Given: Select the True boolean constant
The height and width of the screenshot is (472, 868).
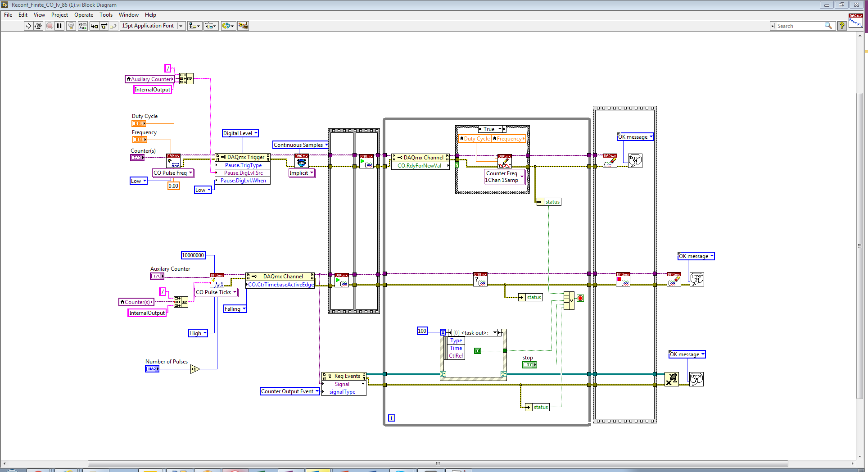Looking at the screenshot, I should tap(478, 351).
